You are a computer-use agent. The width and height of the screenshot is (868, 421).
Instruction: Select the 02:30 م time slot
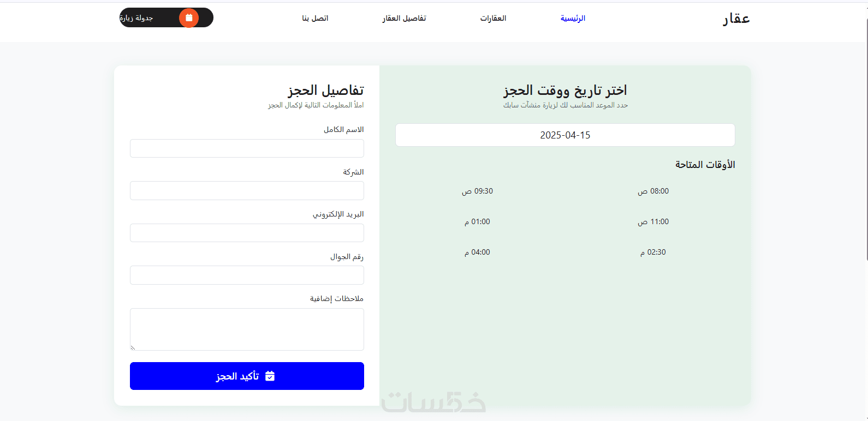click(653, 252)
